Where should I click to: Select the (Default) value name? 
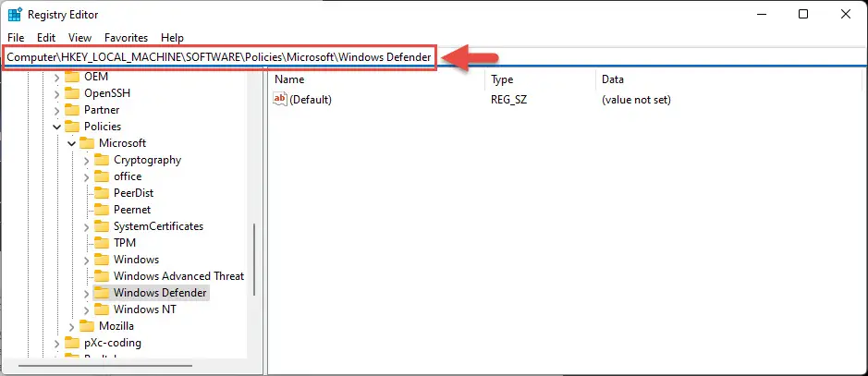[311, 100]
